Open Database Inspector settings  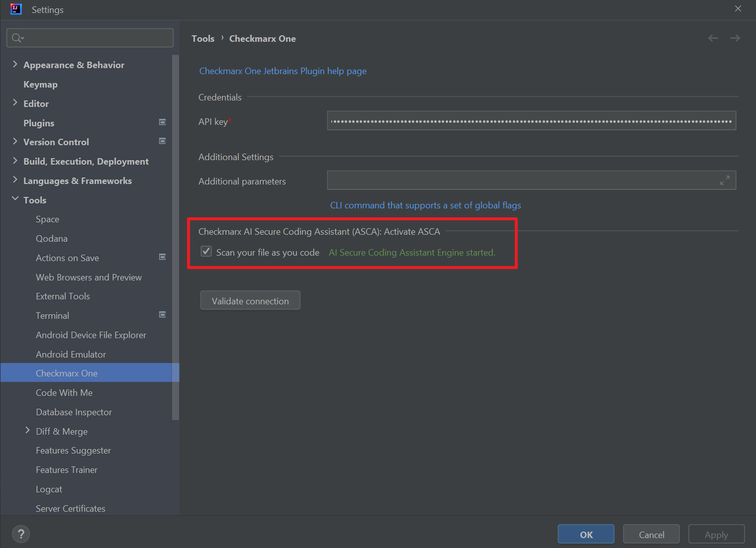pos(74,412)
